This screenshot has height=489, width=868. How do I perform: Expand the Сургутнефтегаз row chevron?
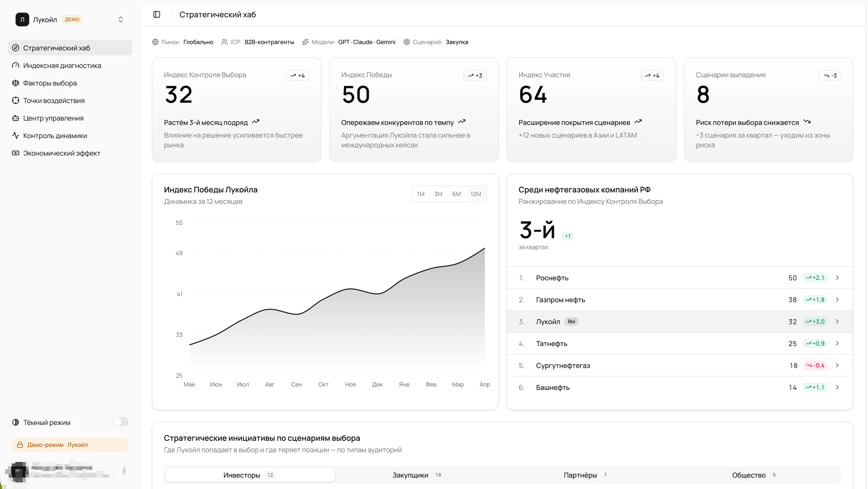(837, 365)
